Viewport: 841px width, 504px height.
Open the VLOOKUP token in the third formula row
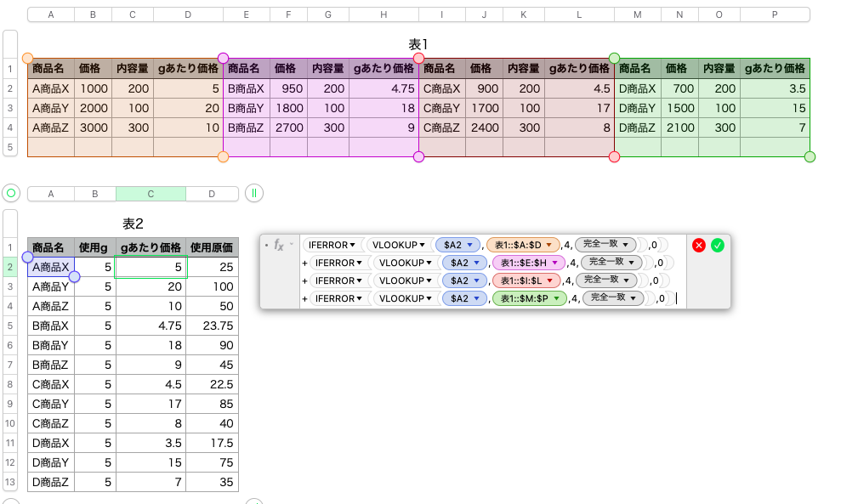click(402, 280)
